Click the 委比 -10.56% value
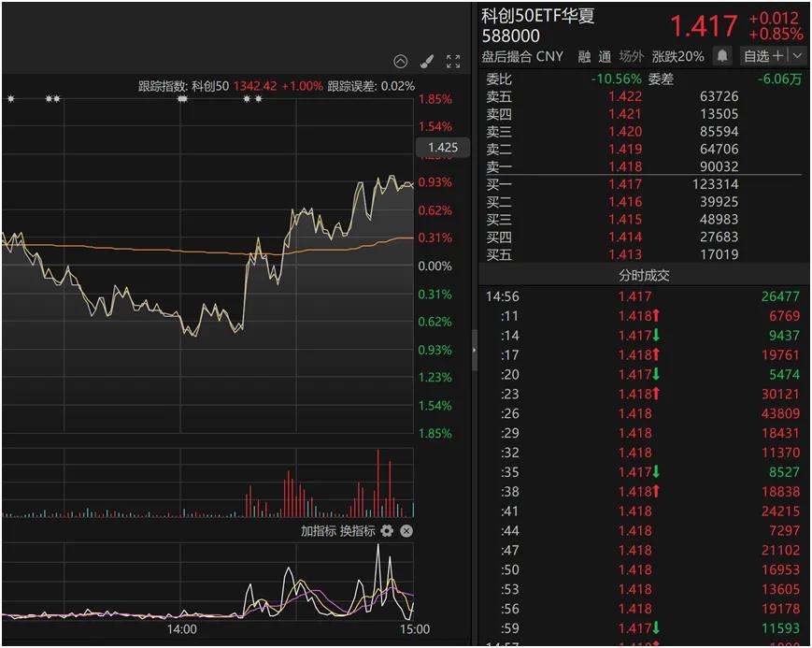 coord(617,79)
